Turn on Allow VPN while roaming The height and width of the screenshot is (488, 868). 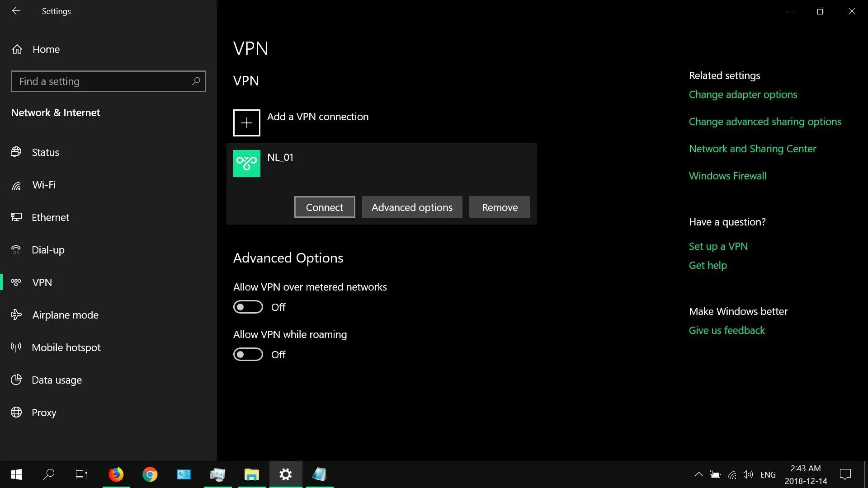[248, 355]
